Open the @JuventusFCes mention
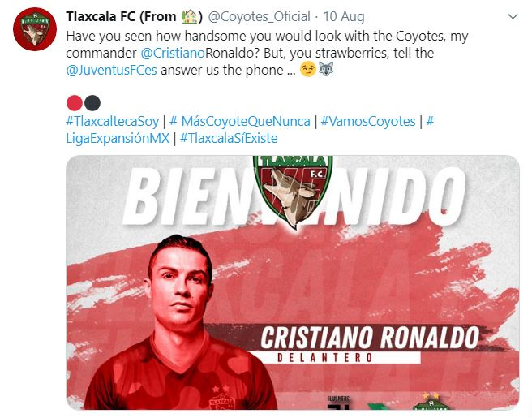The height and width of the screenshot is (418, 532). [x=111, y=70]
